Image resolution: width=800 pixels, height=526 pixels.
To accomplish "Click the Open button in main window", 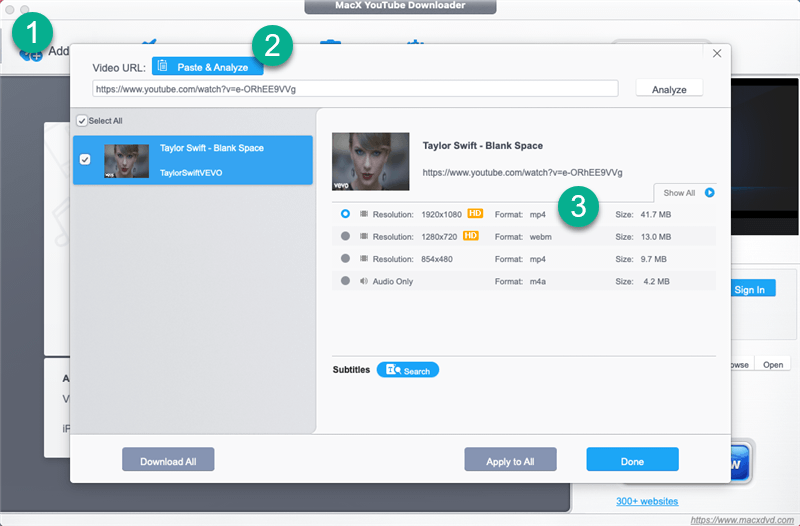I will tap(773, 364).
